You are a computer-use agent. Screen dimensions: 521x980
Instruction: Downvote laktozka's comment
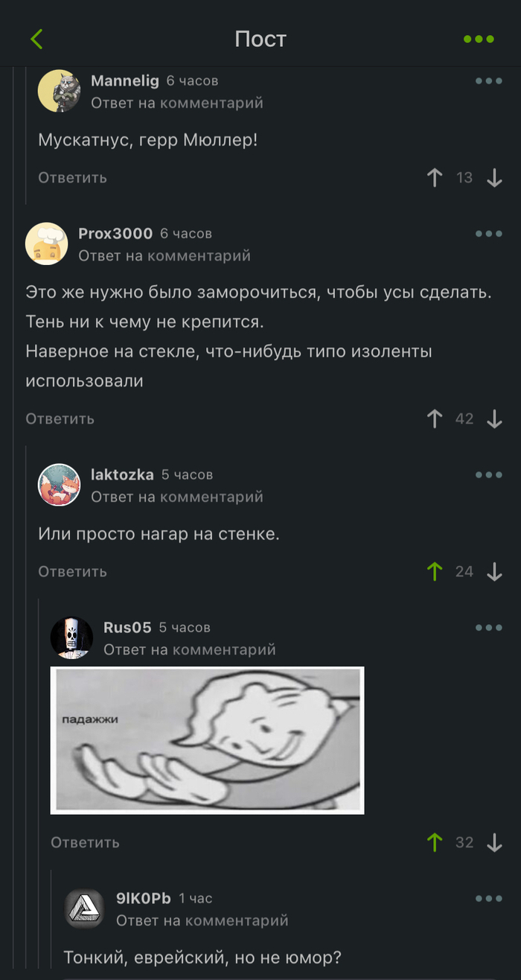(495, 572)
